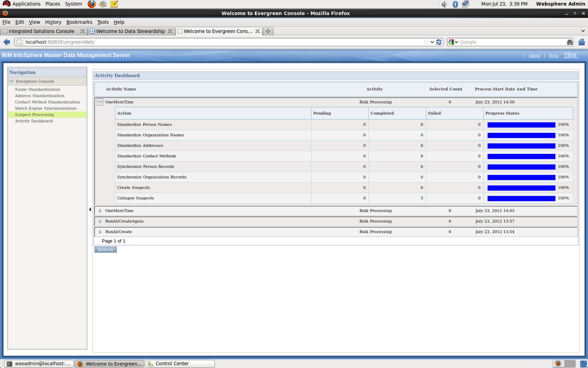Click the reload page icon beside the address bar
The width and height of the screenshot is (588, 368).
coord(439,42)
